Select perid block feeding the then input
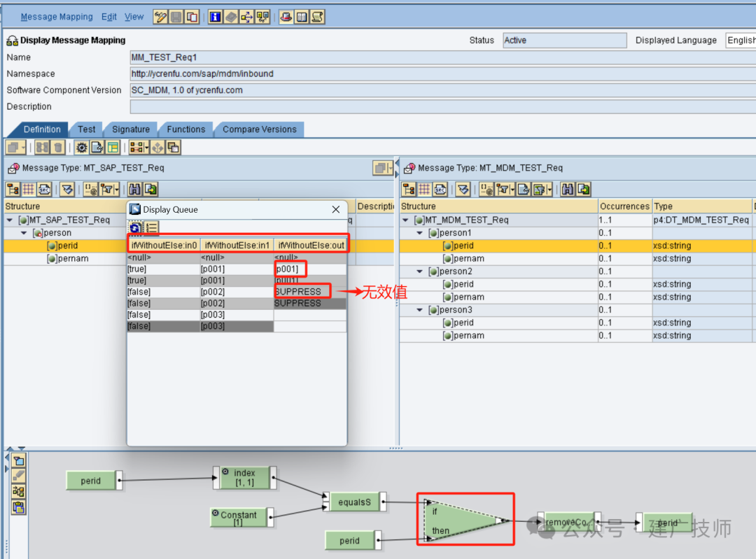 tap(349, 540)
